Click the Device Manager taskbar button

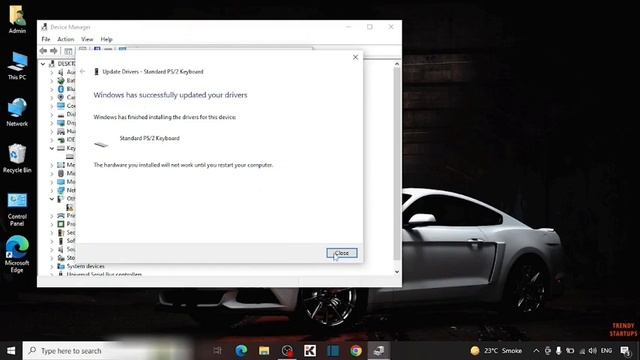[379, 351]
